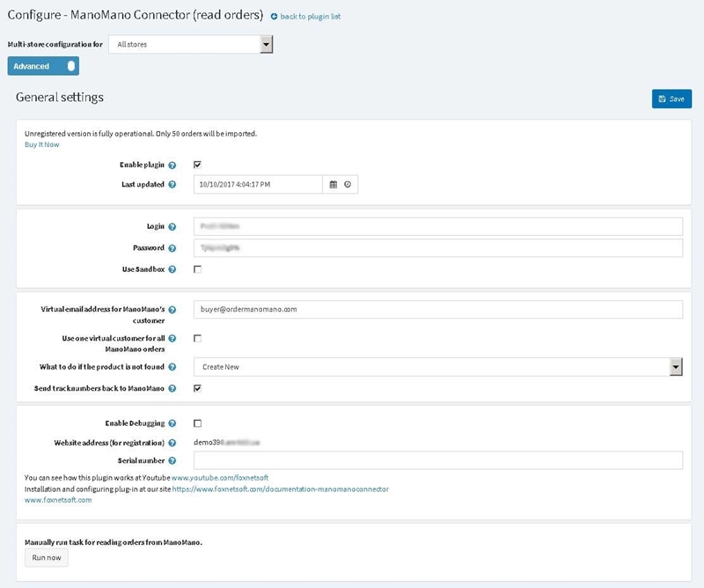Open the 'Create New' product-not-found dropdown
The image size is (704, 588).
point(438,367)
